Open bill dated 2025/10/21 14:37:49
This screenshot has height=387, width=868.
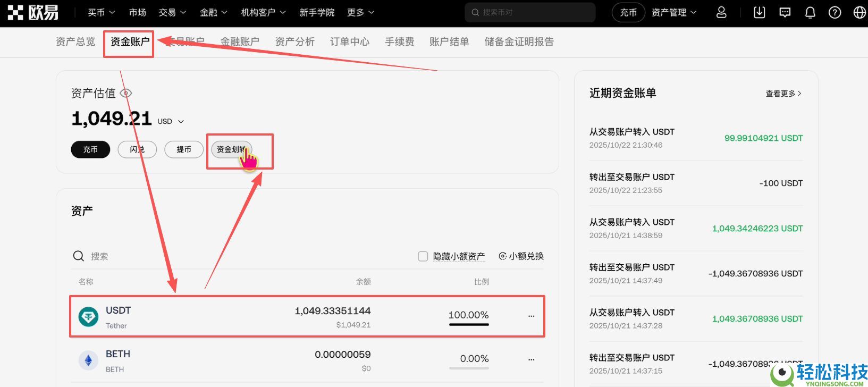click(696, 274)
